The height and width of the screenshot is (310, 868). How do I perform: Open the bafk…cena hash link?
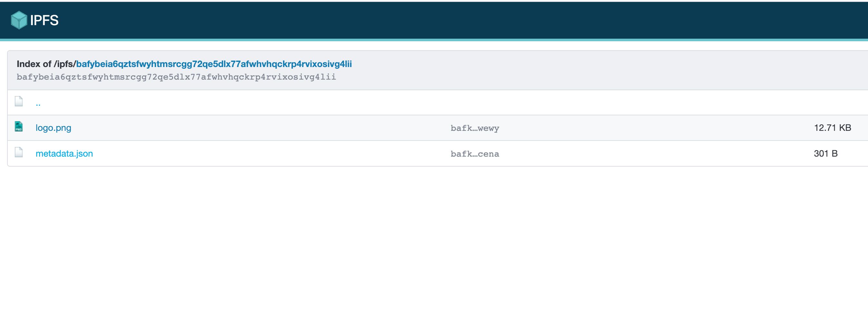coord(475,154)
